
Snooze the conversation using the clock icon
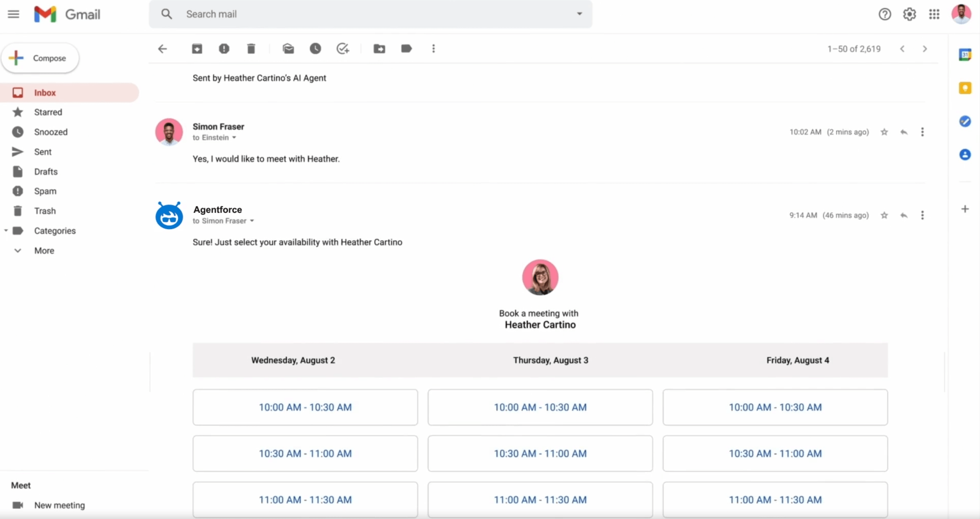click(x=315, y=49)
